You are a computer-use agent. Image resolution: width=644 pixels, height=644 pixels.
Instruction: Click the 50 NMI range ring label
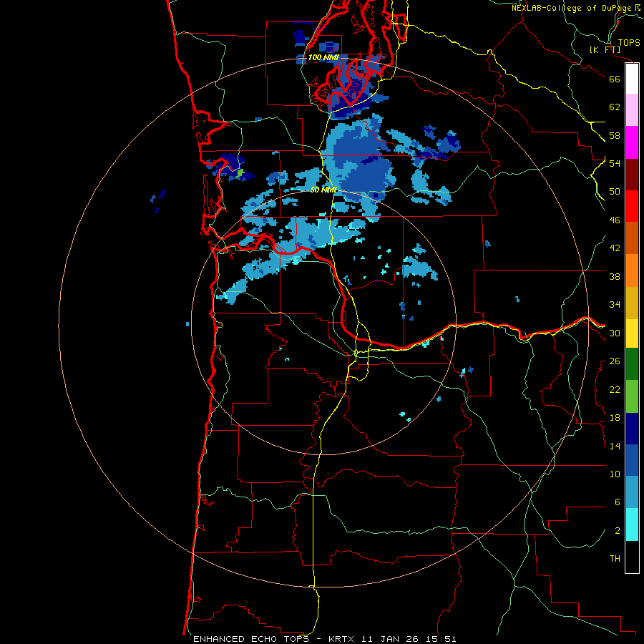(x=323, y=190)
